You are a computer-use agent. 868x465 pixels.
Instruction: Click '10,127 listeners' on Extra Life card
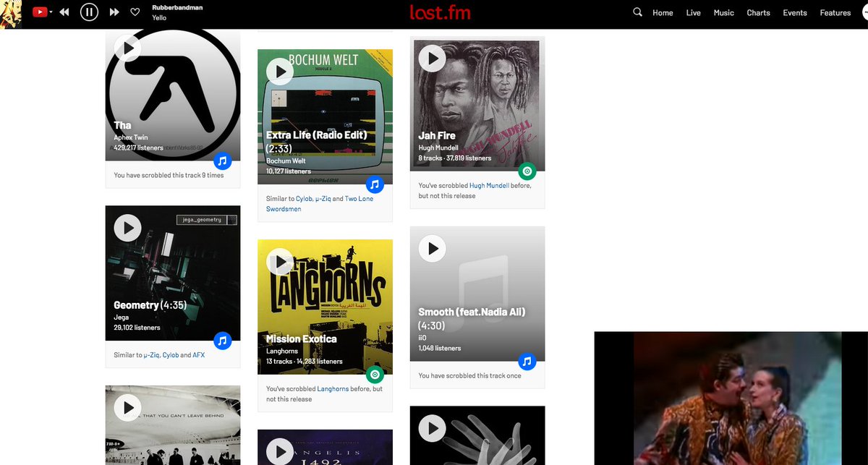[x=289, y=171]
